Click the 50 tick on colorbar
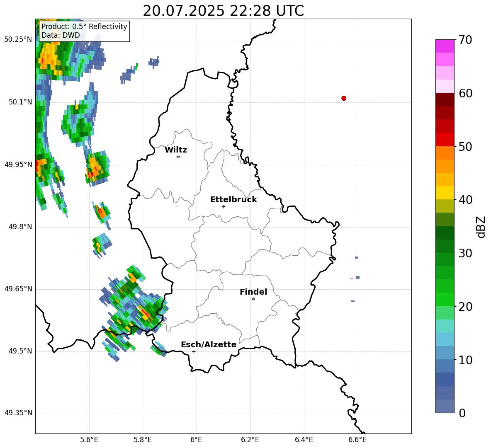This screenshot has height=448, width=491. point(465,147)
